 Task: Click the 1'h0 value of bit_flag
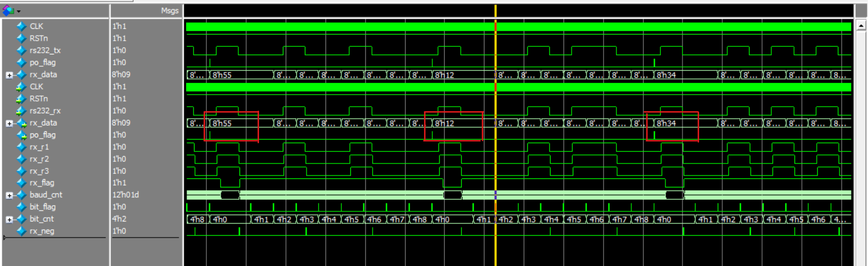click(119, 207)
